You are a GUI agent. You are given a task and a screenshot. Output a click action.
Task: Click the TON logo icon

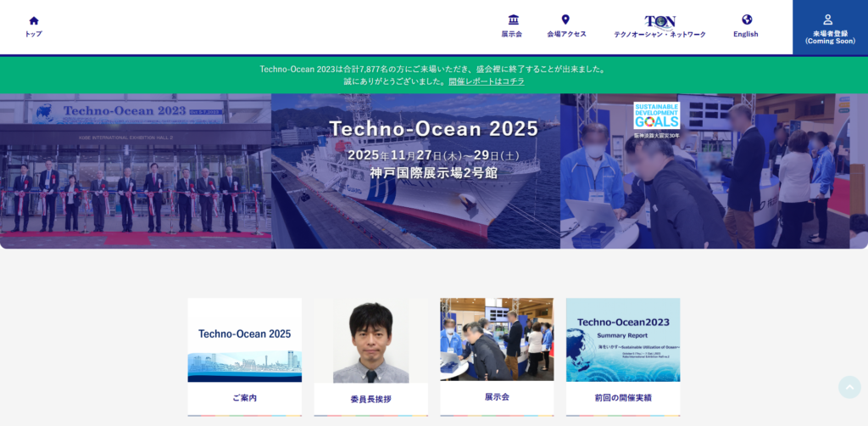[x=659, y=21]
